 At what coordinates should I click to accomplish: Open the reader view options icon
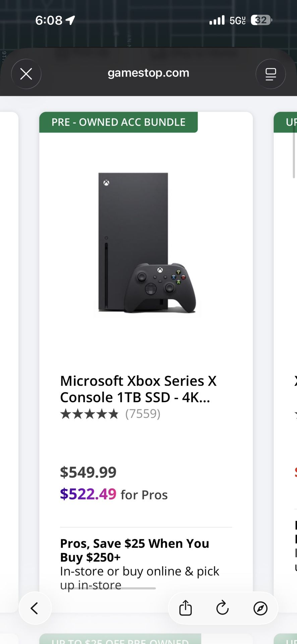pyautogui.click(x=271, y=74)
